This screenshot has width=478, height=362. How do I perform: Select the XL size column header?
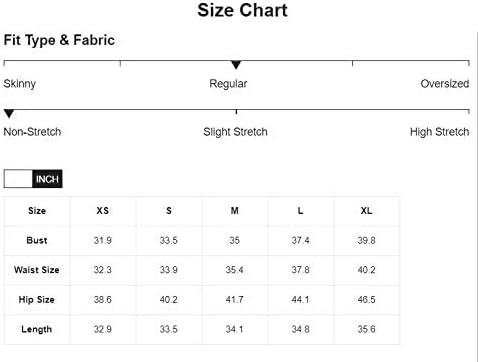pos(366,211)
